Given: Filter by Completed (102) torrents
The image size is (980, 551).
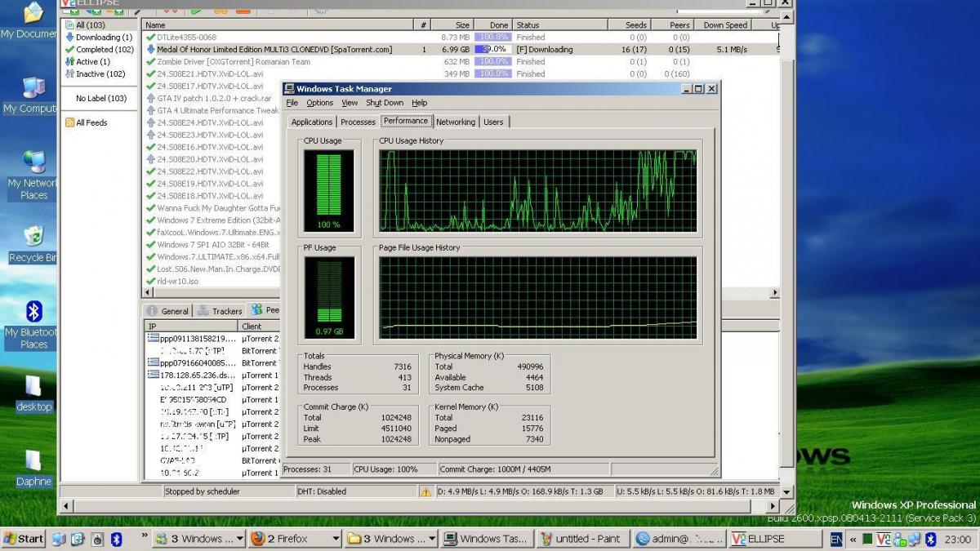Looking at the screenshot, I should (x=99, y=50).
